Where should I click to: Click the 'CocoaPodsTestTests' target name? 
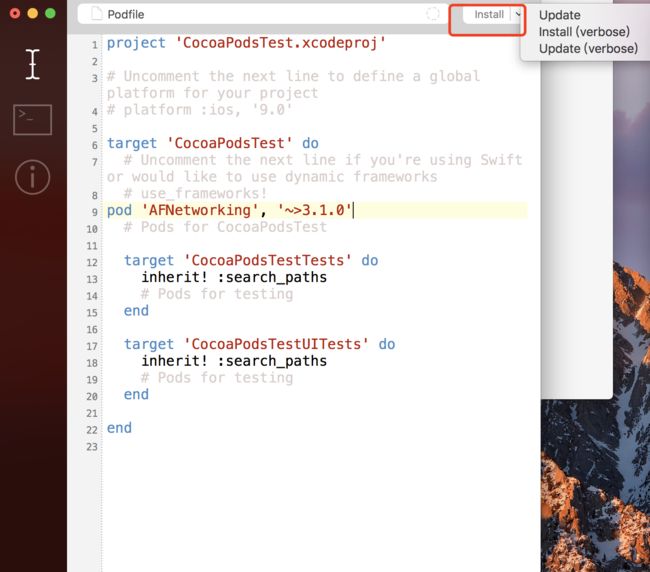coord(267,260)
